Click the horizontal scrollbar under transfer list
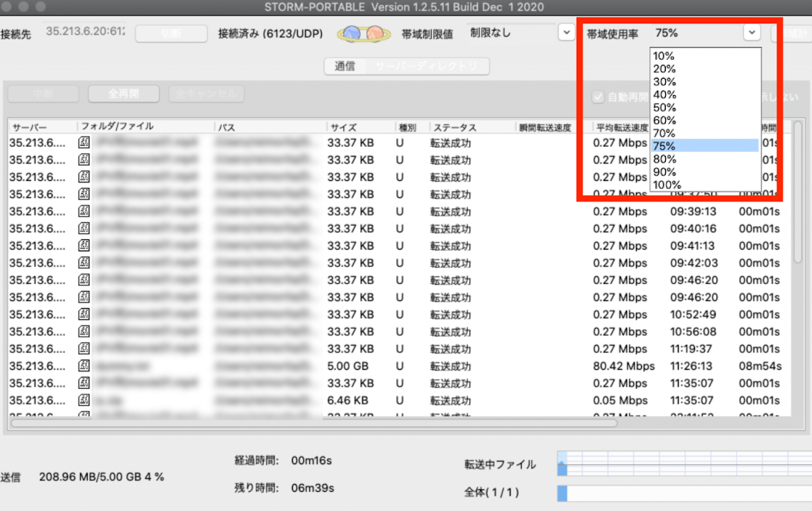The width and height of the screenshot is (812, 511). click(x=314, y=423)
